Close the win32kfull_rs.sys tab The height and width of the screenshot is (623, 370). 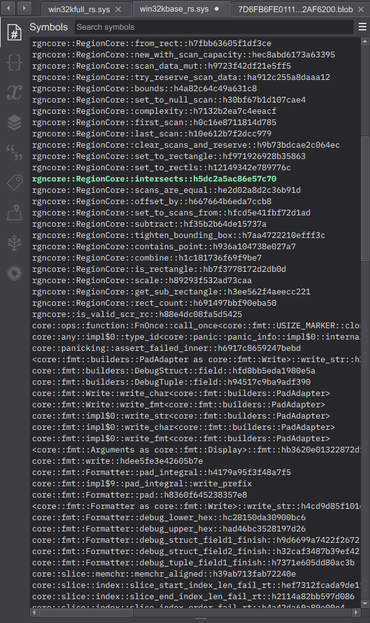pos(118,9)
